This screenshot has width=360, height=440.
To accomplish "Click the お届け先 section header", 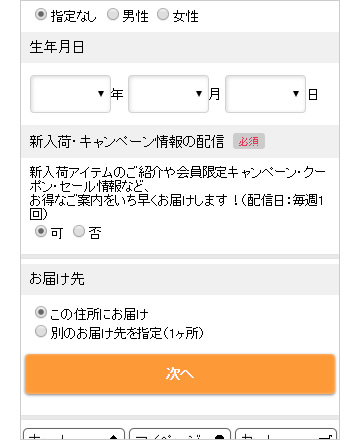I will tap(180, 279).
